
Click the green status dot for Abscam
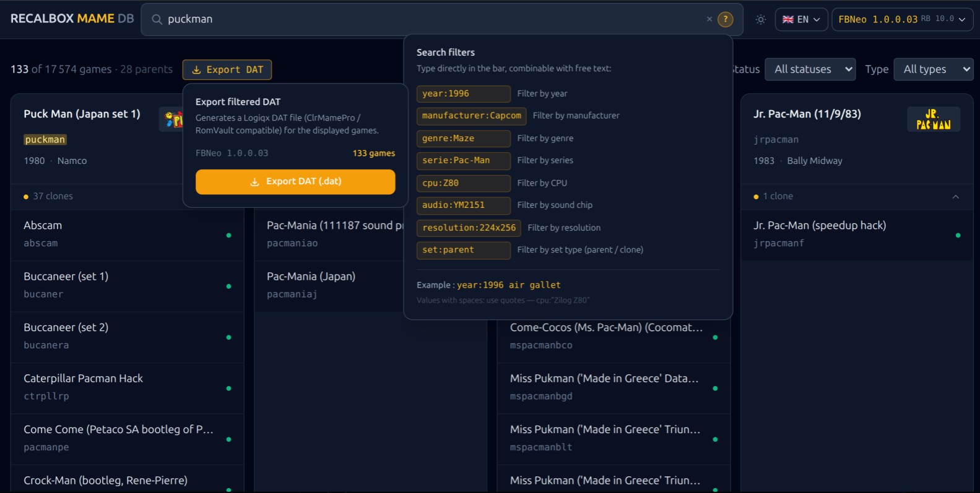pyautogui.click(x=228, y=235)
